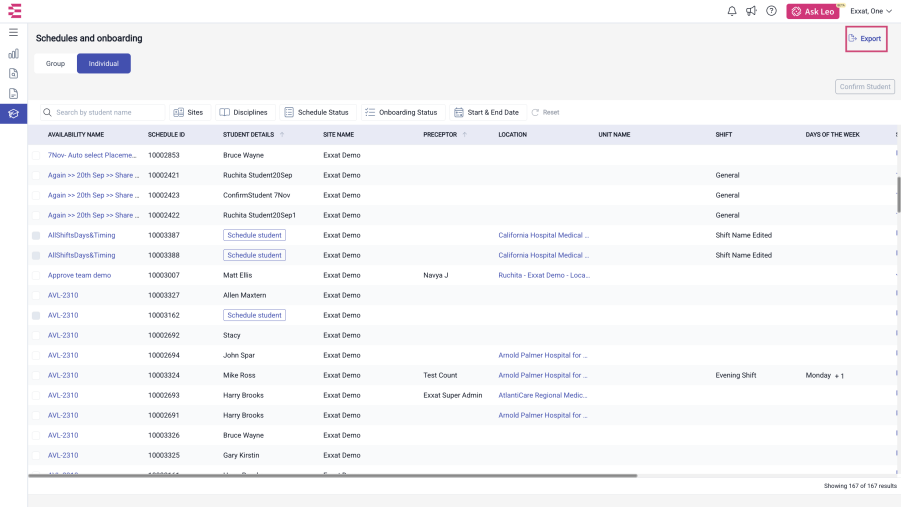Click the horizontal scrollbar of the table
Viewport: 902px width, 507px height.
332,476
